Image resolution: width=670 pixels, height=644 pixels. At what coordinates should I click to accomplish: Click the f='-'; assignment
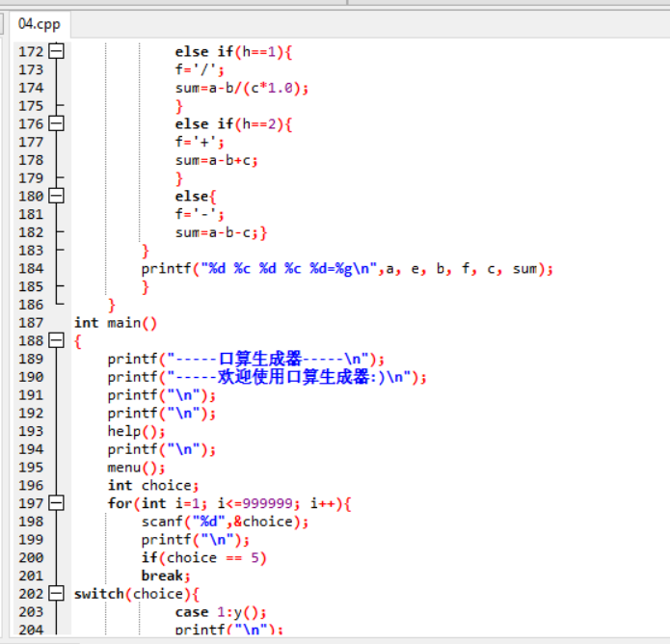coord(200,214)
